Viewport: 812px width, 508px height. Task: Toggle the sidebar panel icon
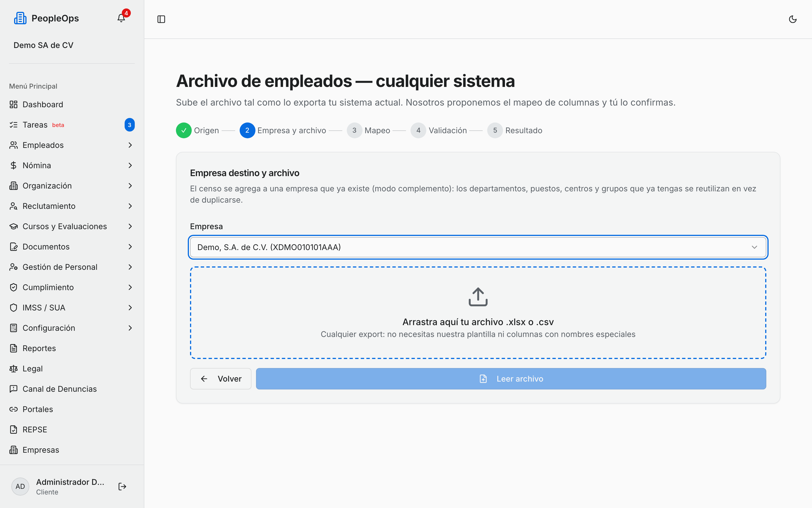click(x=161, y=19)
